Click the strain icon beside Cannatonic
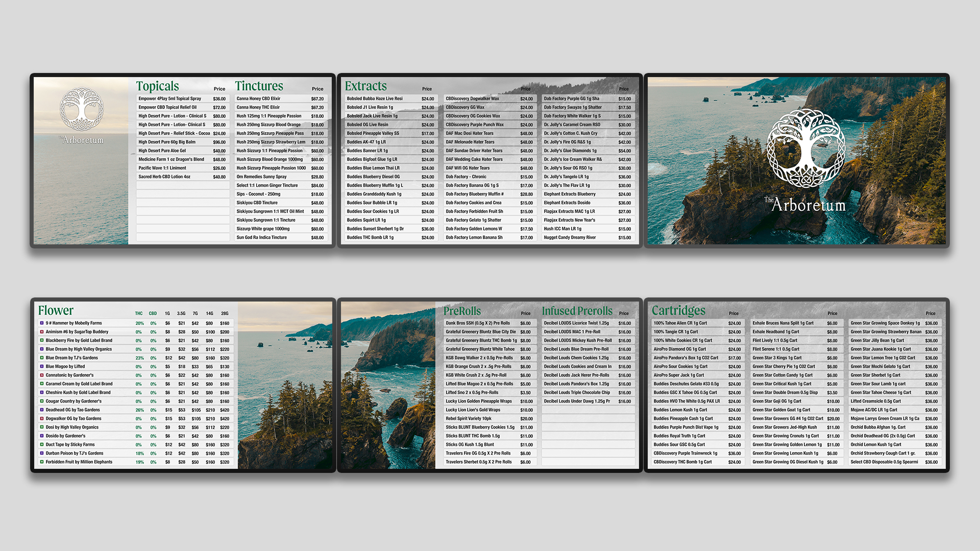Image resolution: width=980 pixels, height=551 pixels. point(41,375)
